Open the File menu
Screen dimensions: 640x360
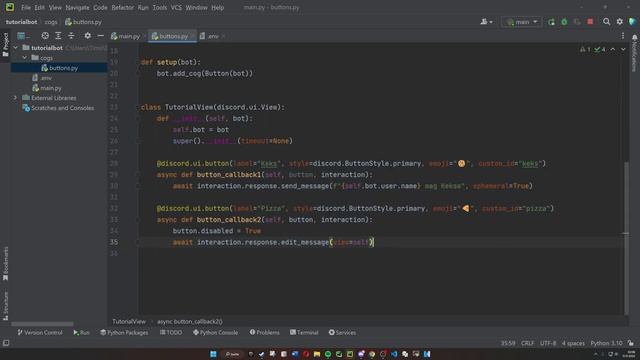[26, 7]
